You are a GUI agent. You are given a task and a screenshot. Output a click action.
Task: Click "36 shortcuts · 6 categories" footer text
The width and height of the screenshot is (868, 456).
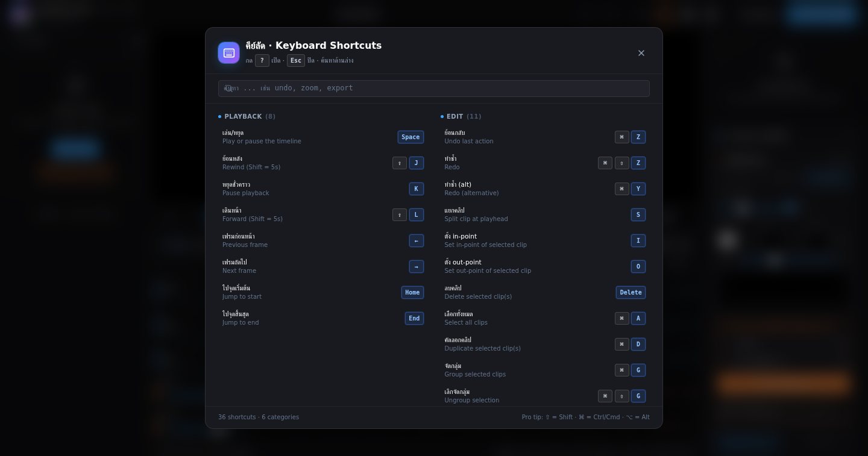(x=259, y=417)
